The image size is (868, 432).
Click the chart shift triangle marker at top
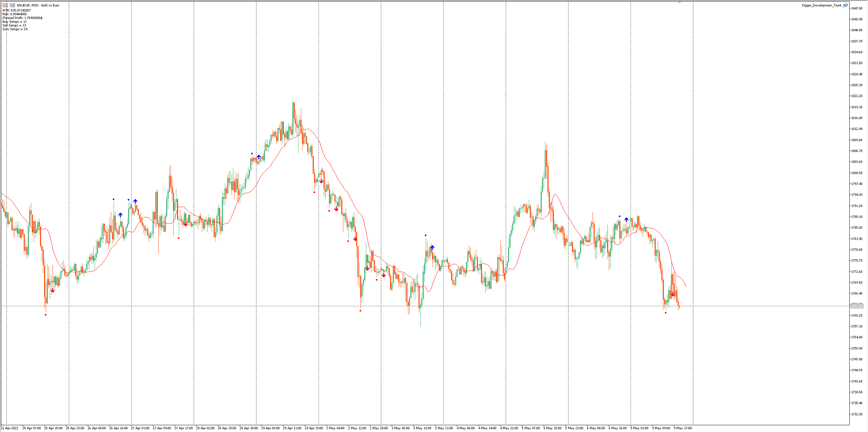679,2
